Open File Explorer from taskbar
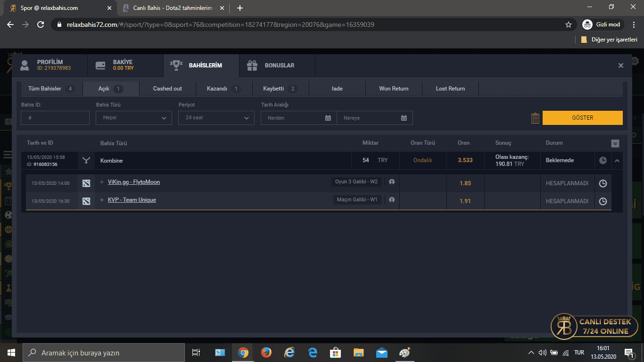The height and width of the screenshot is (362, 644). point(359,353)
